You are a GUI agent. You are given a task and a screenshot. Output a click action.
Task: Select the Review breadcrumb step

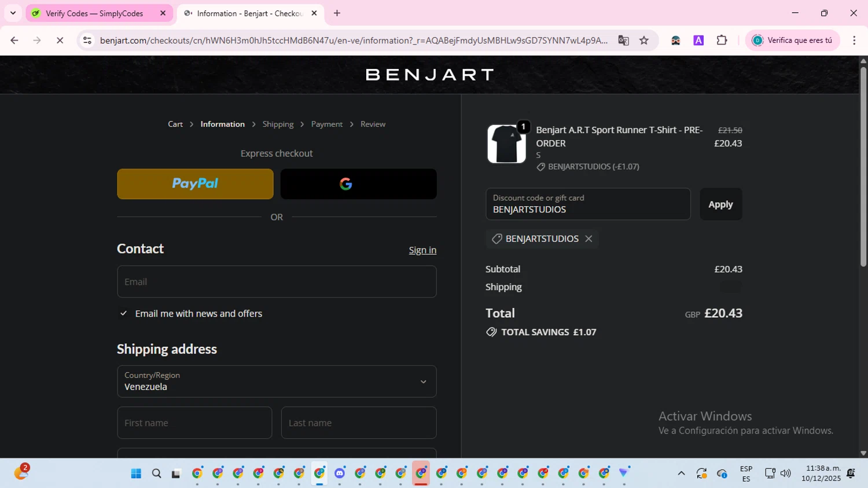click(373, 124)
